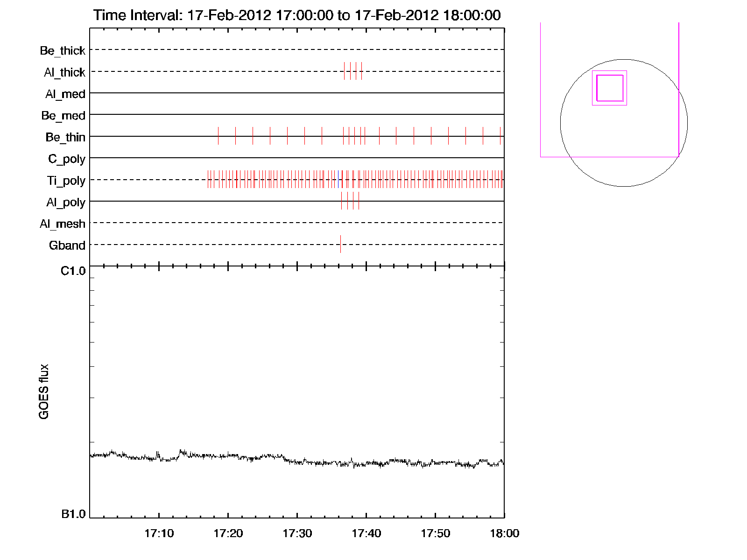Click the Al_mesh filter label
The height and width of the screenshot is (560, 747).
point(62,224)
